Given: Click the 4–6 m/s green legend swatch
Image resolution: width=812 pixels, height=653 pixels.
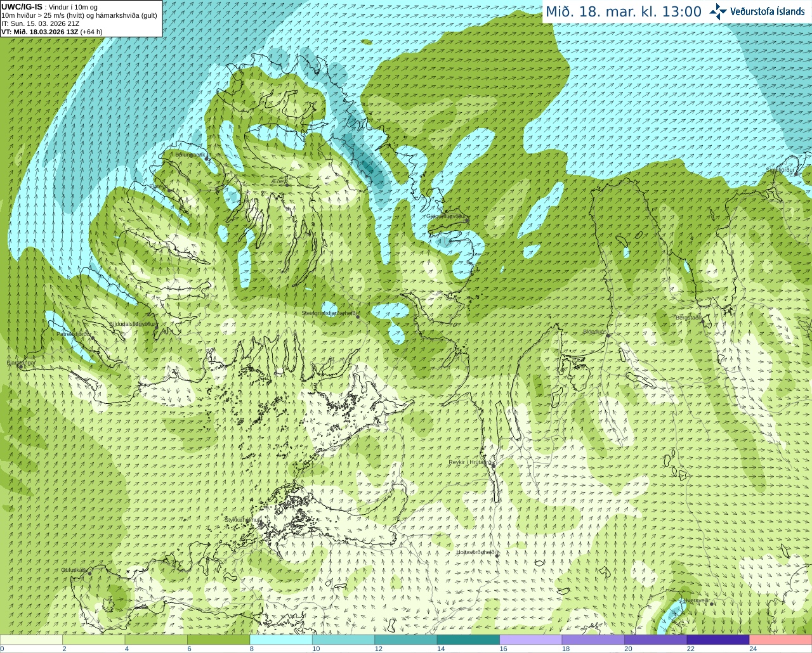Looking at the screenshot, I should coord(156,640).
